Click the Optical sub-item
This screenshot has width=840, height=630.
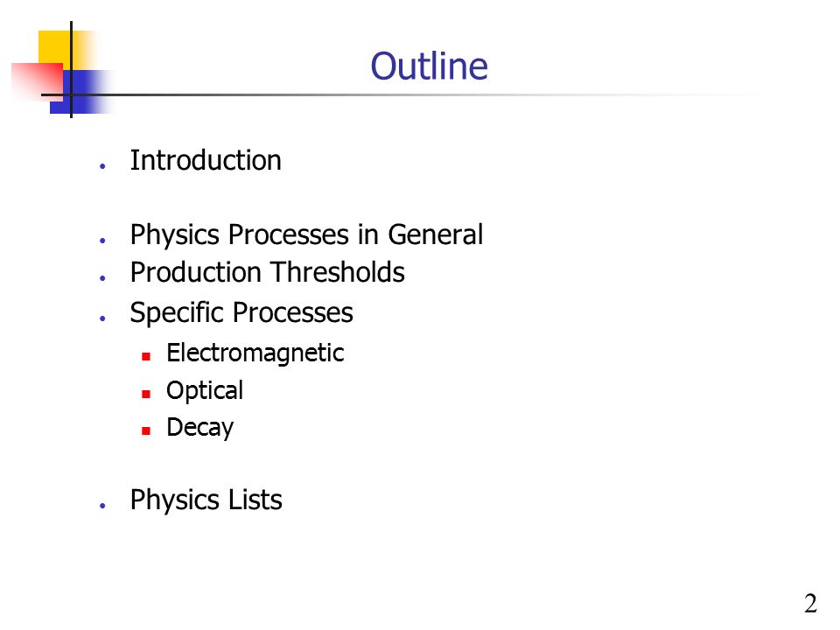[205, 390]
